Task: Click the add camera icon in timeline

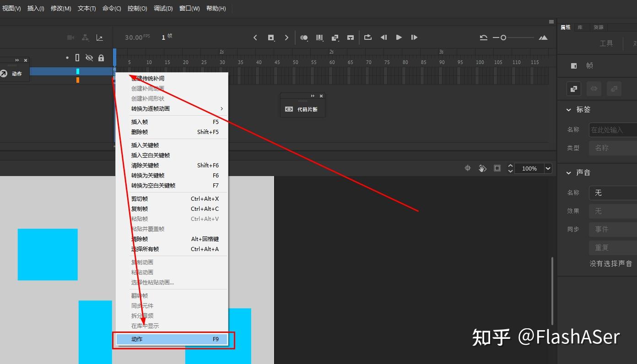Action: pyautogui.click(x=70, y=37)
